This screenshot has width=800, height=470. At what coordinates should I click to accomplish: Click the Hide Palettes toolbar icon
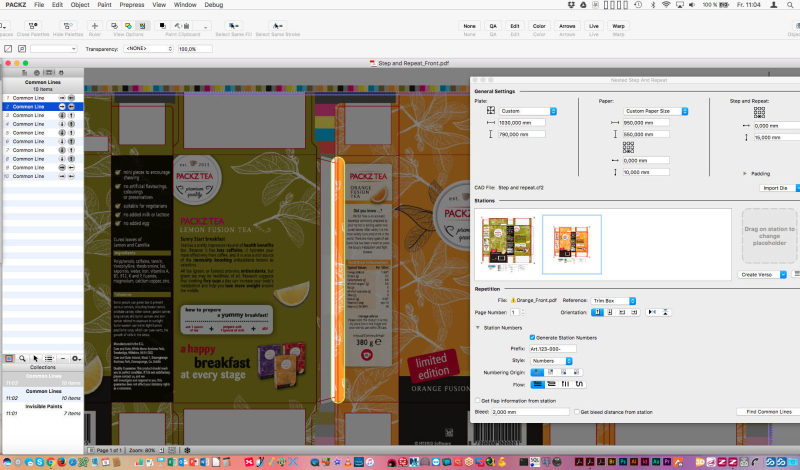[x=67, y=26]
